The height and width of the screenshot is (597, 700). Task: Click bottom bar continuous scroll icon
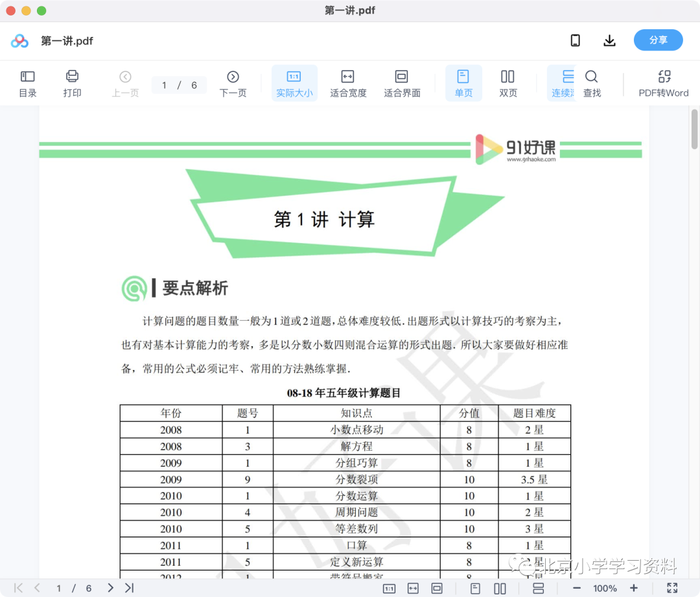coord(539,589)
